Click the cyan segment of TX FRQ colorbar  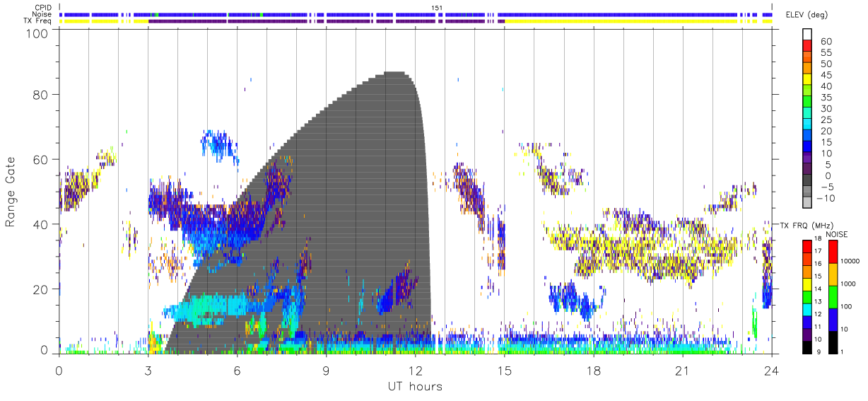[x=807, y=309]
